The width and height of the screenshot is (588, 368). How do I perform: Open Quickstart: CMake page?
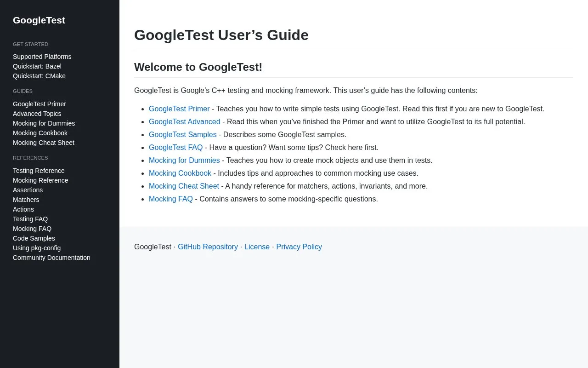coord(39,76)
